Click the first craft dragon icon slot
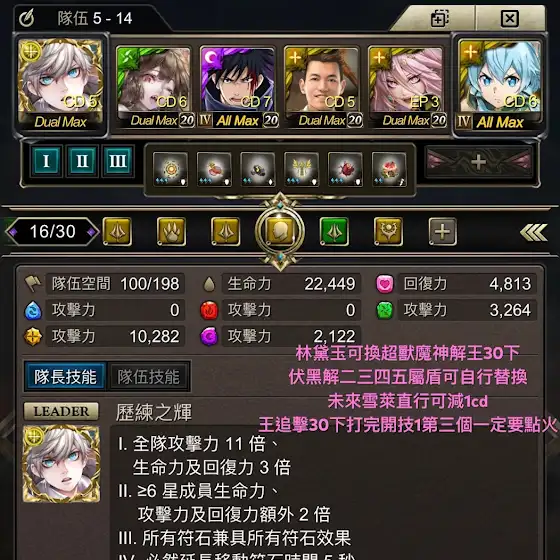This screenshot has height=560, width=560. coord(170,170)
